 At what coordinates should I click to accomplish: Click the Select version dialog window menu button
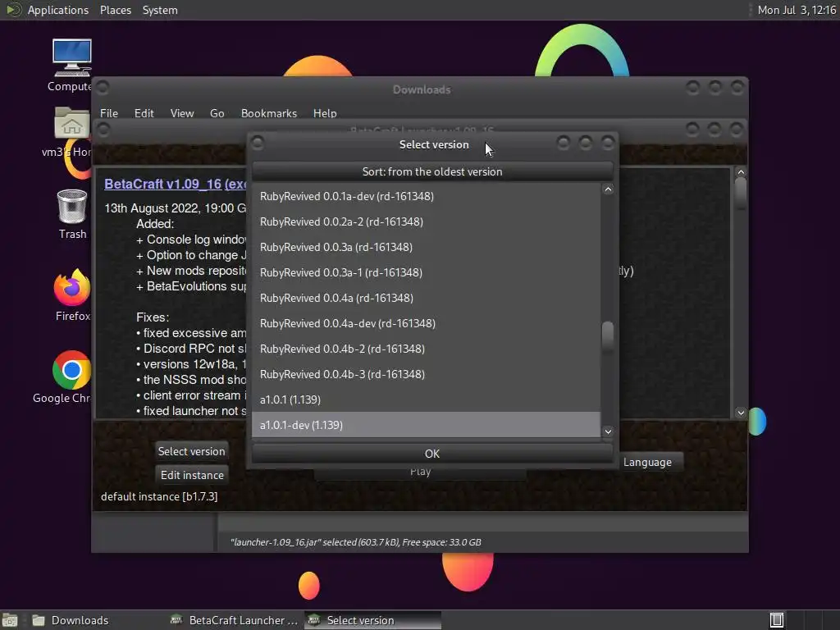click(258, 143)
